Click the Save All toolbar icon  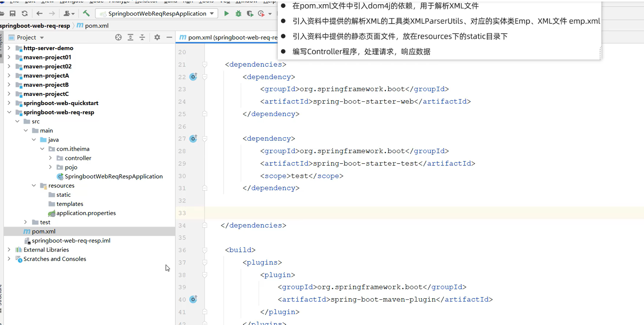12,13
